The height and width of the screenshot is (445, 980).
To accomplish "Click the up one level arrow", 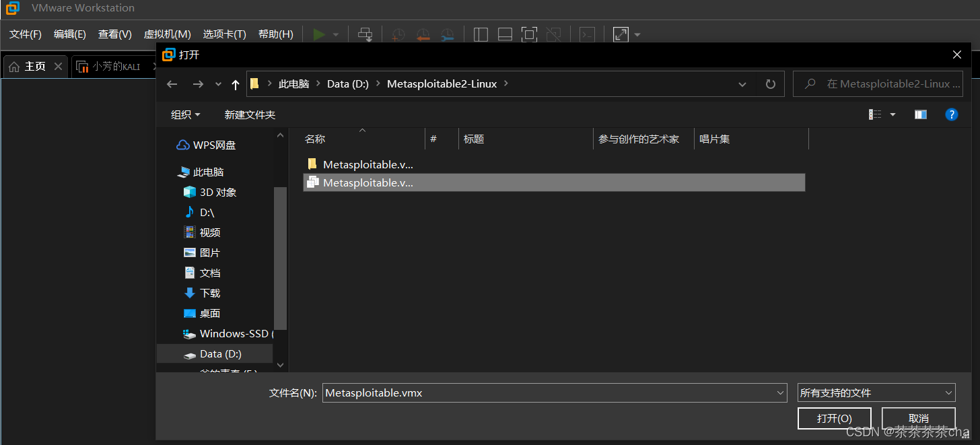I will [235, 84].
